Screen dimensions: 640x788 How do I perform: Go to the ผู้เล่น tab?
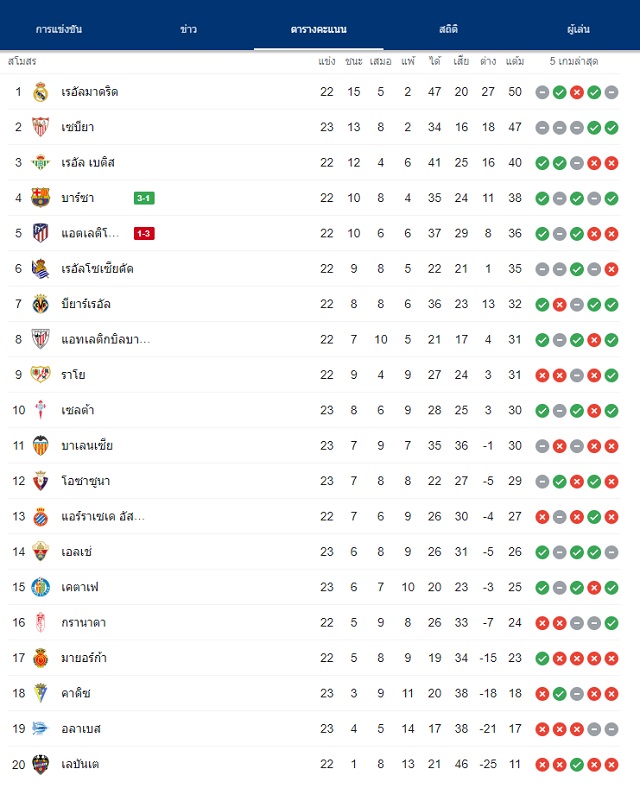(x=578, y=29)
